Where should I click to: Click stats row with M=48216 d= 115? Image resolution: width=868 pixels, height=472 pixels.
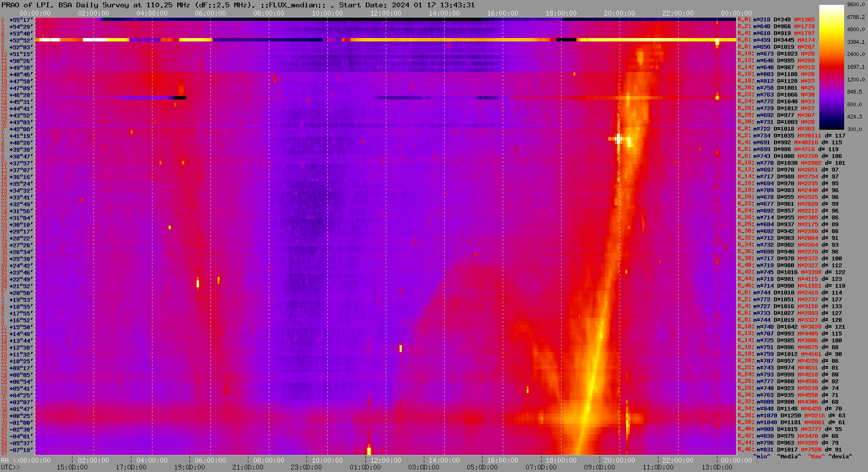coord(790,143)
